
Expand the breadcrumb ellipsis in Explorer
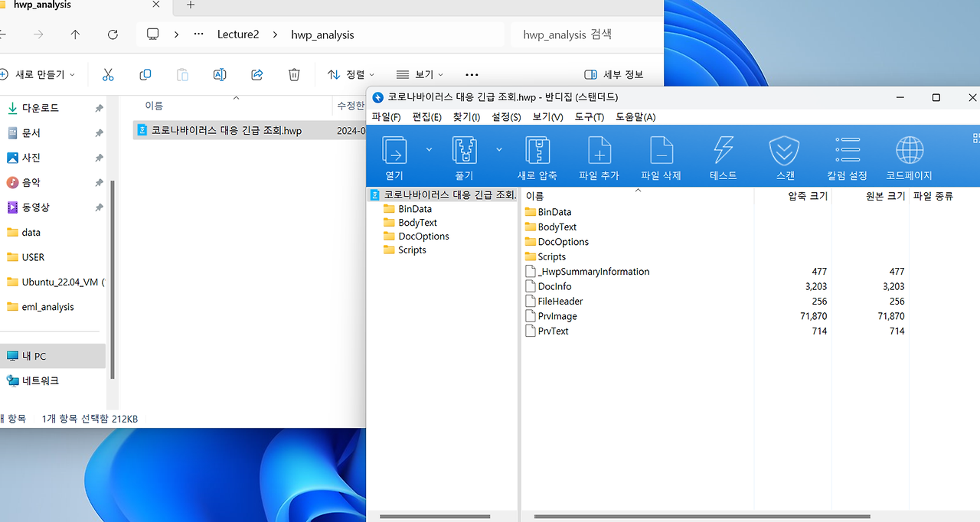[x=199, y=34]
